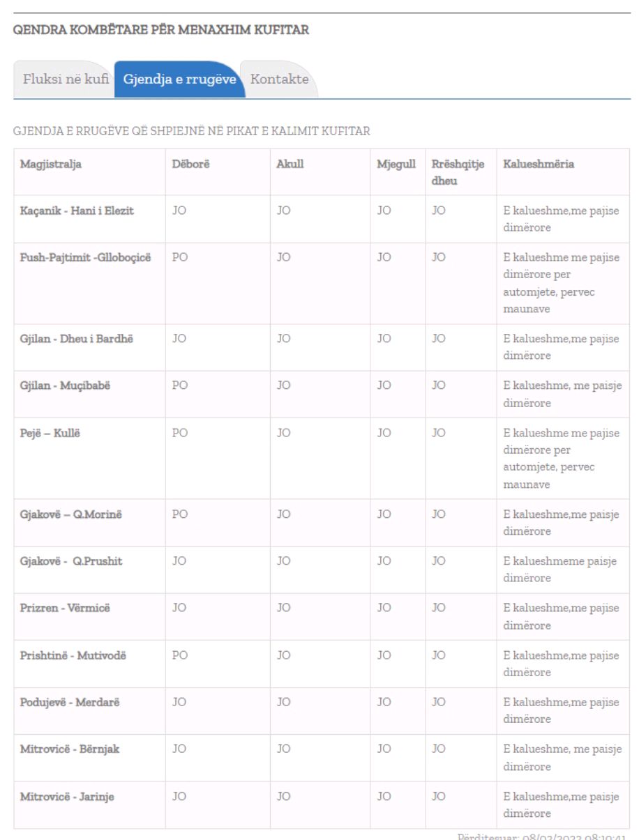This screenshot has height=840, width=639.
Task: Select the Kaçanik - Hani i Elezit row name
Action: click(77, 211)
